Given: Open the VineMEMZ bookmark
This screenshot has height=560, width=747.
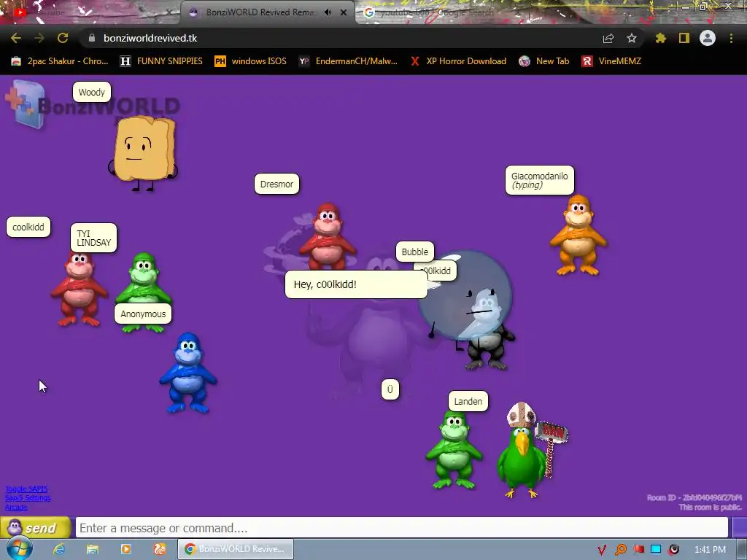Looking at the screenshot, I should [x=612, y=61].
